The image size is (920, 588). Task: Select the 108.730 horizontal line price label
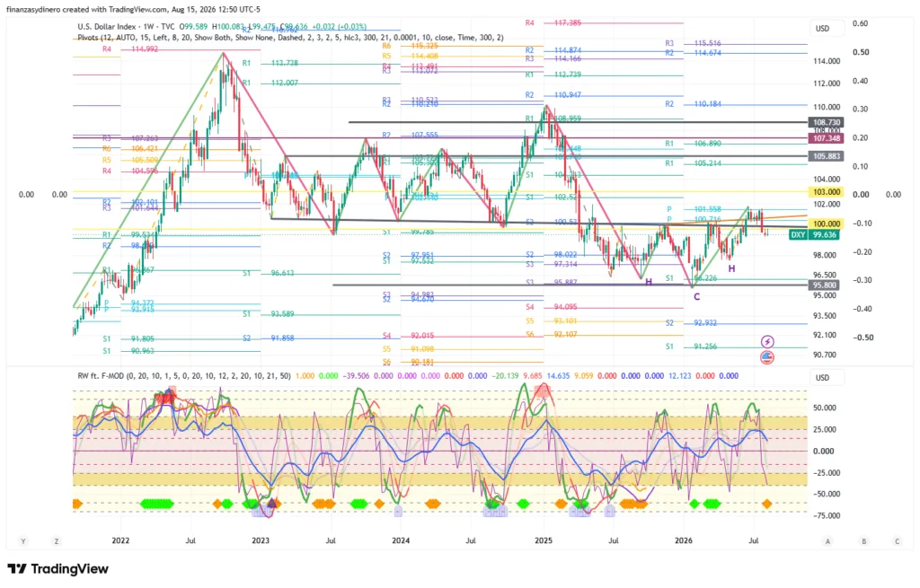pos(827,122)
